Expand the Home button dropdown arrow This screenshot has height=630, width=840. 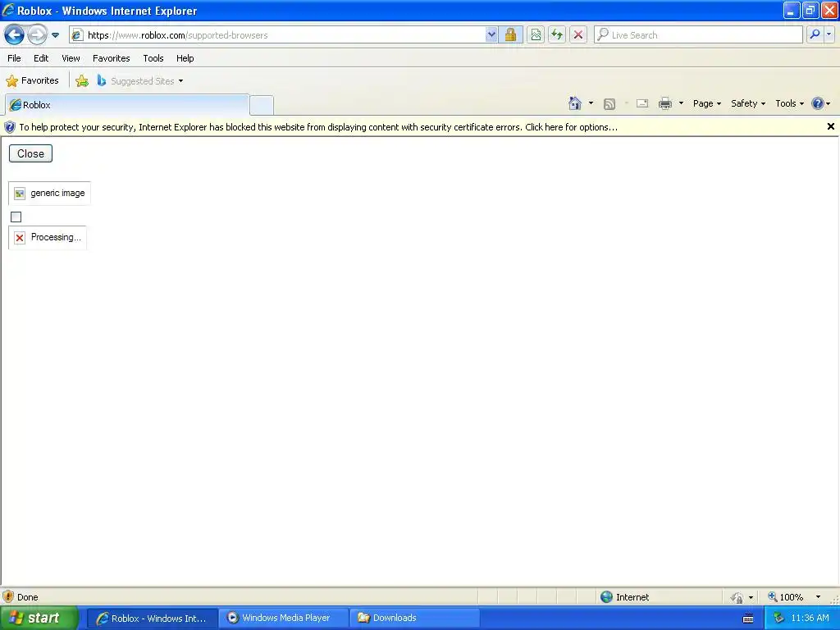591,103
